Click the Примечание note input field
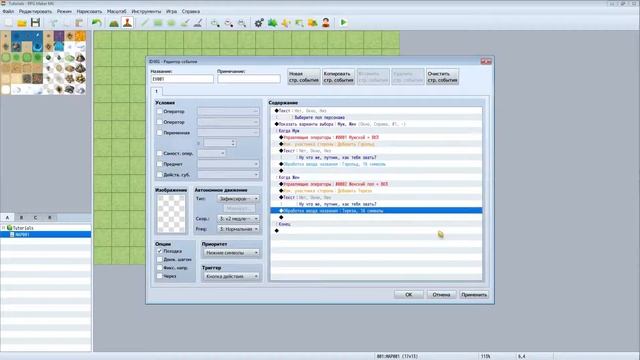The height and width of the screenshot is (360, 640). (249, 79)
